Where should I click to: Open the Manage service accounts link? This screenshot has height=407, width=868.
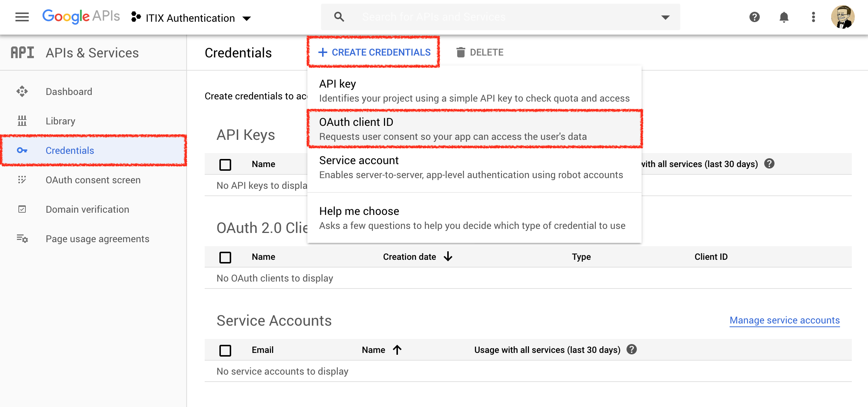click(784, 320)
